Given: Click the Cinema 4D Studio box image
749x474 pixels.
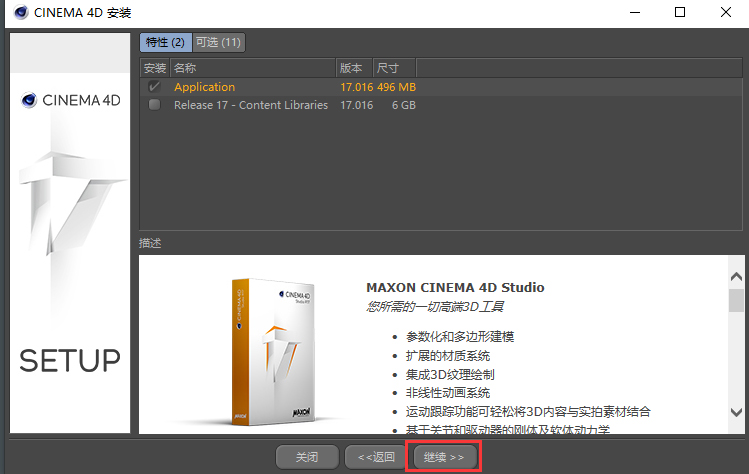Looking at the screenshot, I should tap(273, 352).
